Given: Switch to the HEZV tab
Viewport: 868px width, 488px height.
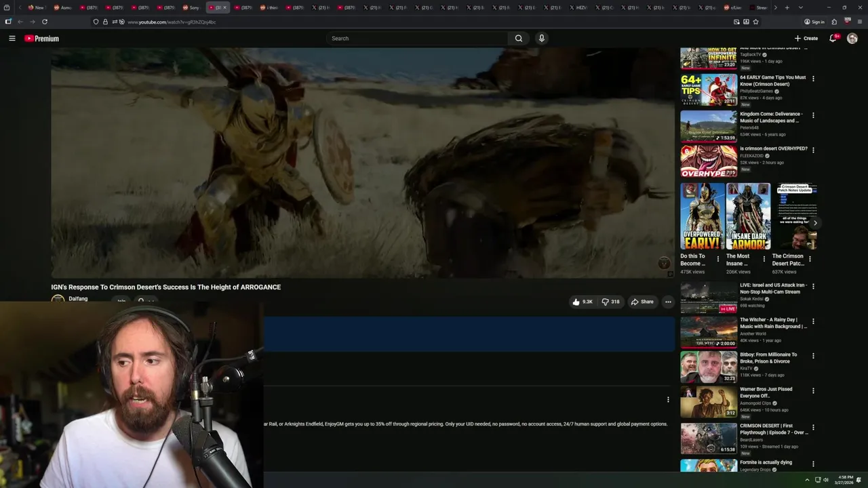Looking at the screenshot, I should 578,7.
